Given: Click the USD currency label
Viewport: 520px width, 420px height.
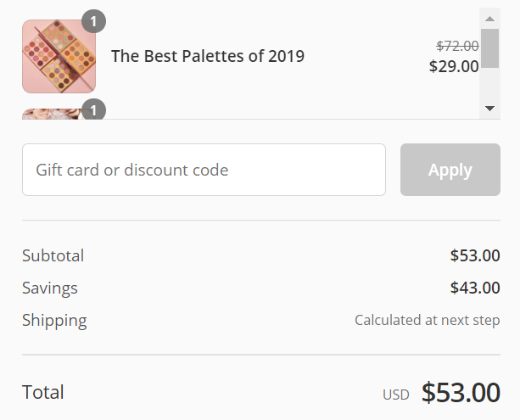Looking at the screenshot, I should tap(396, 395).
